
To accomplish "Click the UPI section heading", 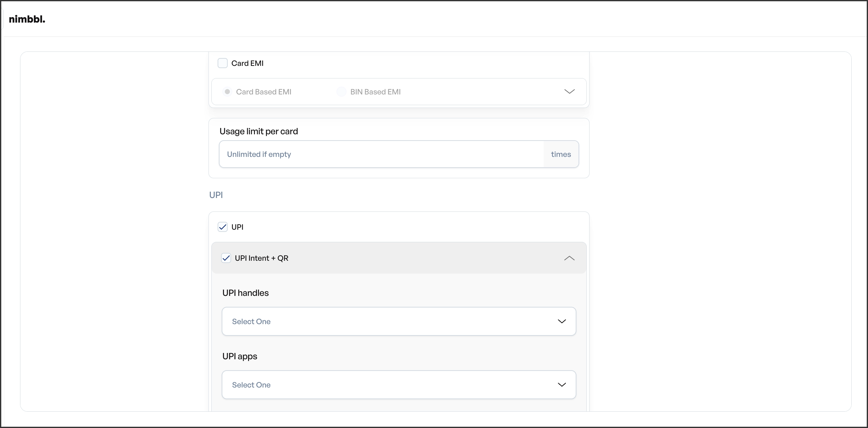I will coord(216,195).
